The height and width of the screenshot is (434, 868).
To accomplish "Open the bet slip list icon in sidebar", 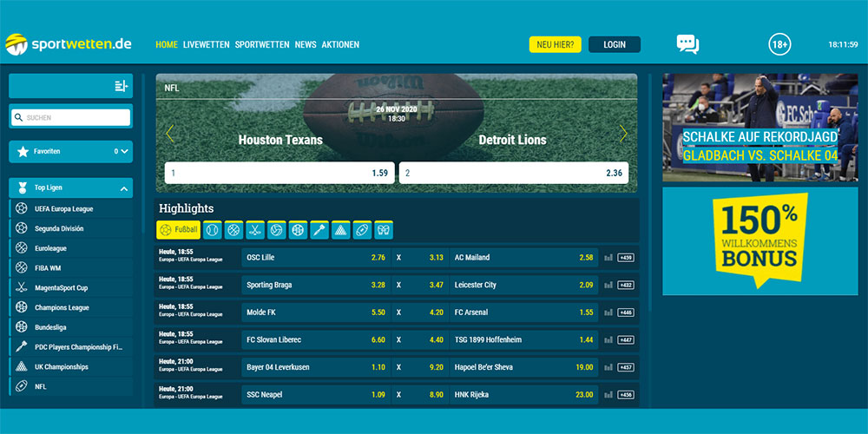I will tap(122, 86).
